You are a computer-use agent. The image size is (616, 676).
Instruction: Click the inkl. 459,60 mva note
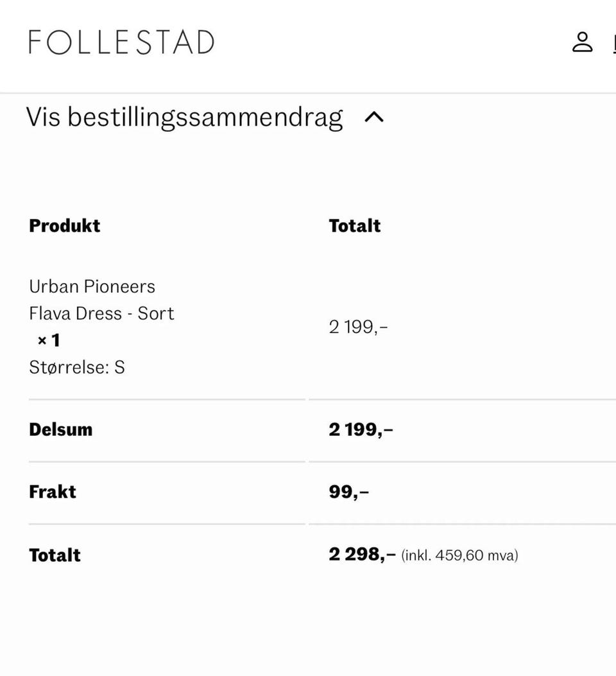pyautogui.click(x=459, y=555)
